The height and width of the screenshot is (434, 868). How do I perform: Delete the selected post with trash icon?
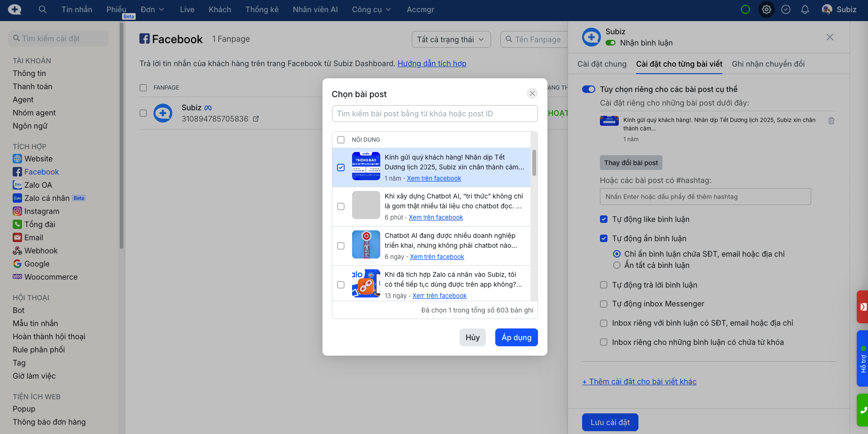click(x=831, y=121)
